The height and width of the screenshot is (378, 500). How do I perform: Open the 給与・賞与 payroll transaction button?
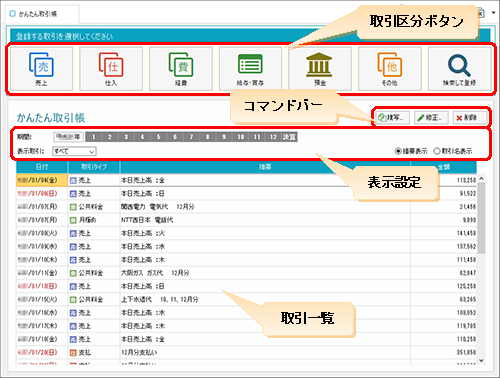pyautogui.click(x=250, y=69)
